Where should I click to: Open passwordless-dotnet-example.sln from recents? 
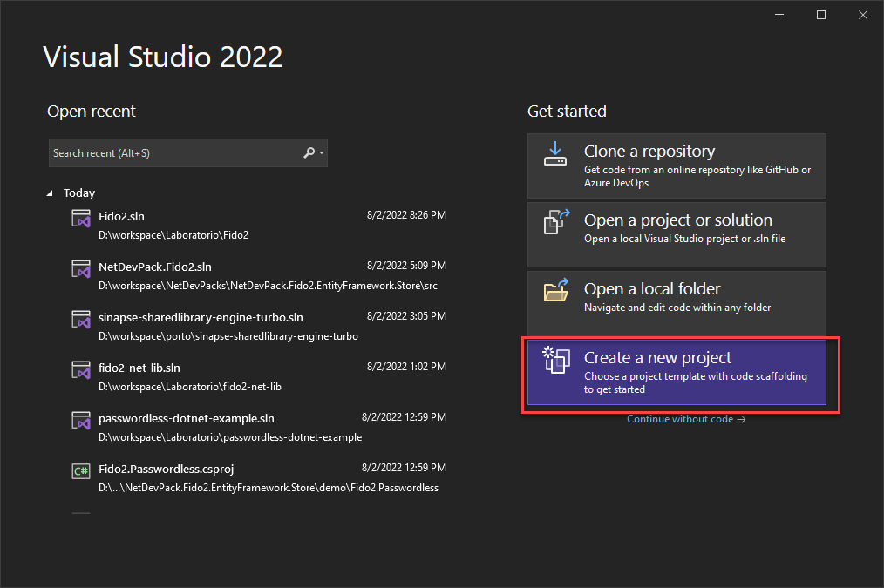258,428
